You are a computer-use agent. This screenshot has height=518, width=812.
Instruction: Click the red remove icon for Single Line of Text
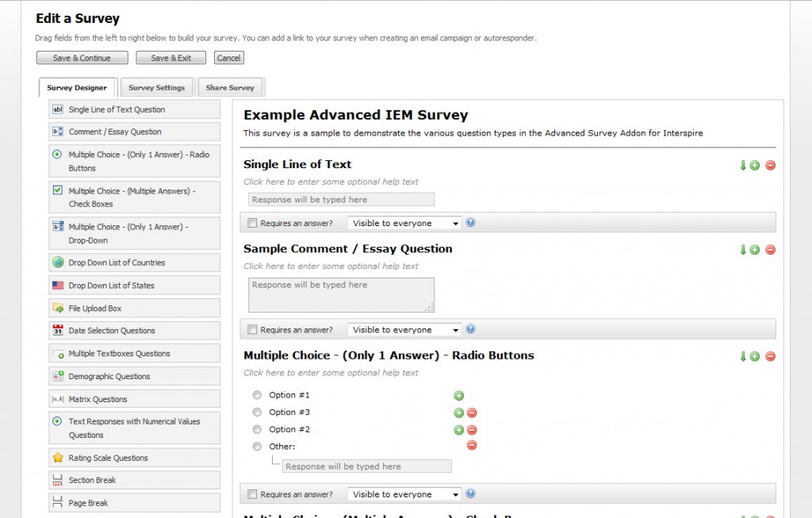tap(770, 166)
